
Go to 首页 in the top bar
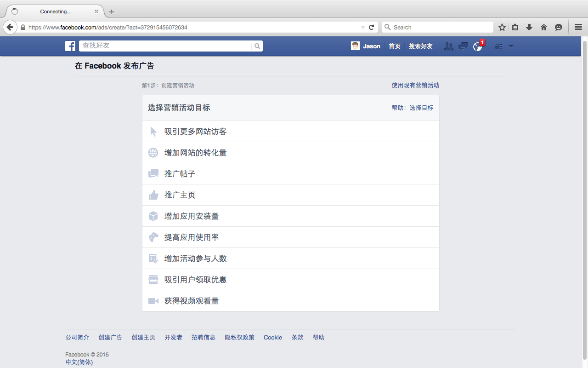coord(395,46)
